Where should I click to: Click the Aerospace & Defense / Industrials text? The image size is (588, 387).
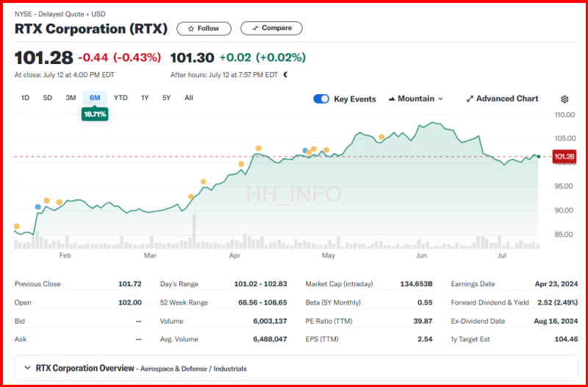(193, 369)
